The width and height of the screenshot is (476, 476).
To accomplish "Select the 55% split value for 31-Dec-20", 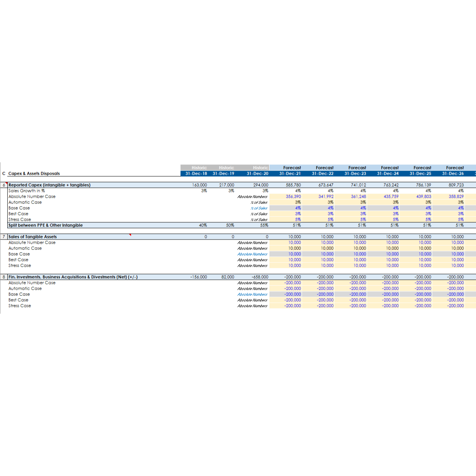I will pyautogui.click(x=264, y=225).
